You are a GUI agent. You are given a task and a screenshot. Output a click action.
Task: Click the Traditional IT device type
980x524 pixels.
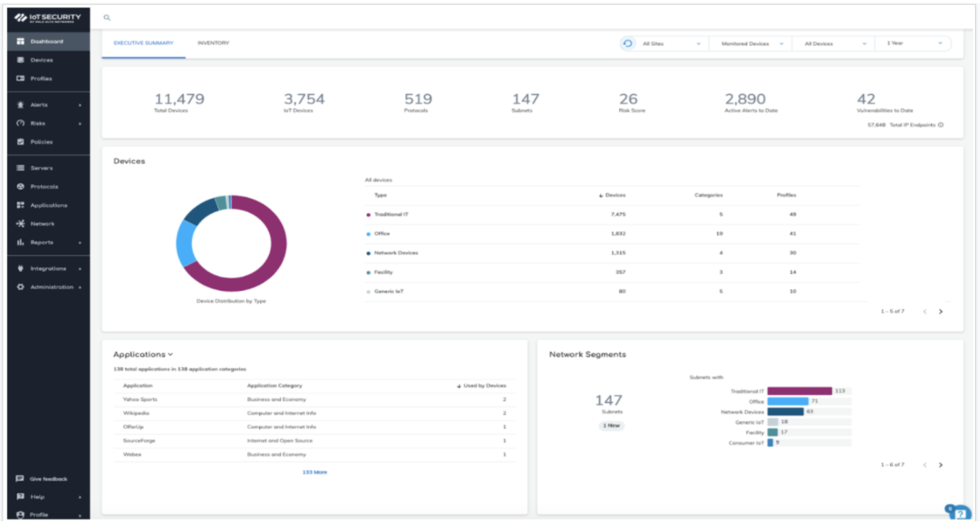click(391, 214)
